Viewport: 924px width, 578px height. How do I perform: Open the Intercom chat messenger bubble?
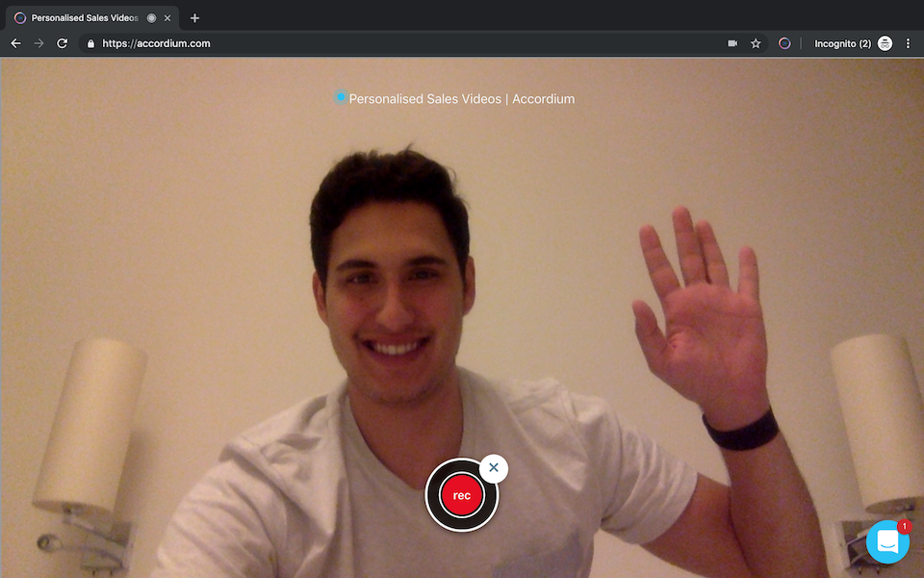tap(886, 541)
